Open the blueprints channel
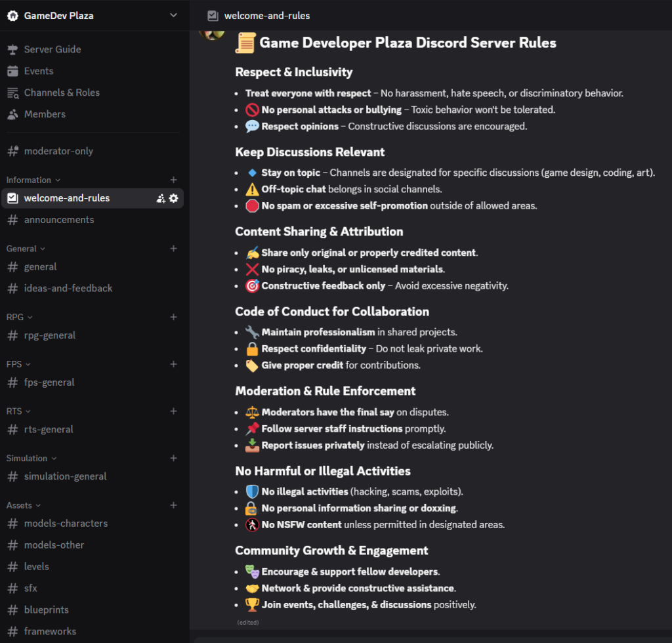The height and width of the screenshot is (643, 672). point(93,610)
